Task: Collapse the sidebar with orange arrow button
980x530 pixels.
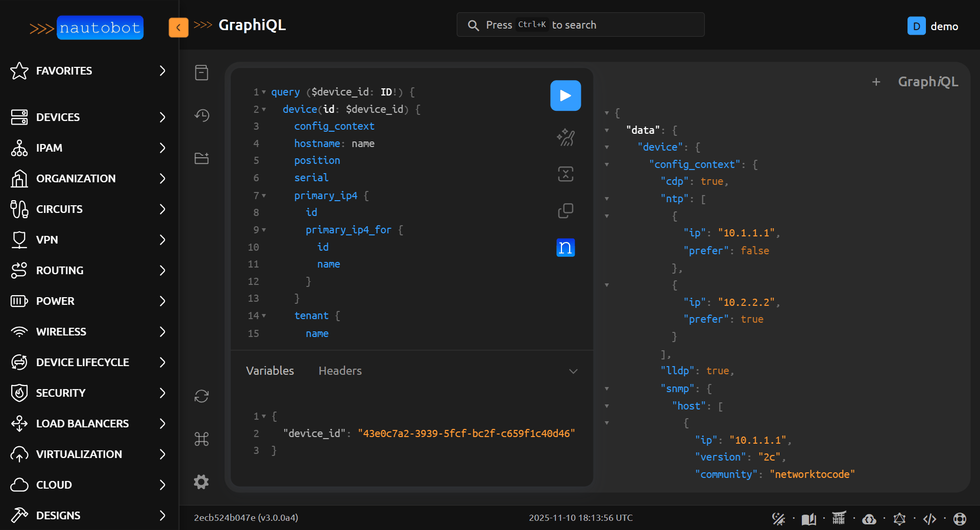Action: pos(178,28)
